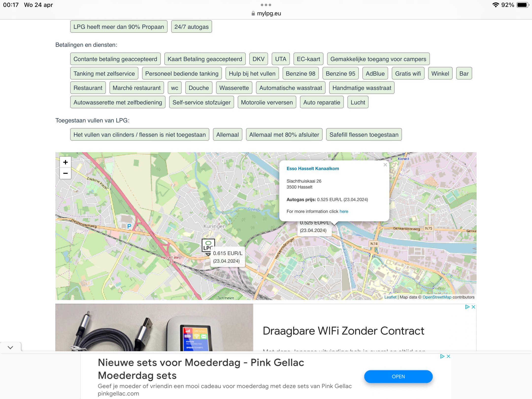
Task: Close the WiFi ad with X icon
Action: click(x=473, y=307)
